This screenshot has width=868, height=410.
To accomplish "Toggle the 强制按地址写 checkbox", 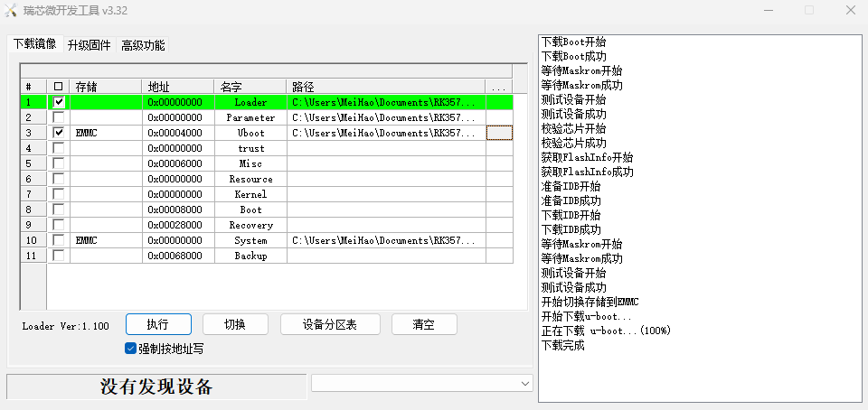I will [x=131, y=348].
